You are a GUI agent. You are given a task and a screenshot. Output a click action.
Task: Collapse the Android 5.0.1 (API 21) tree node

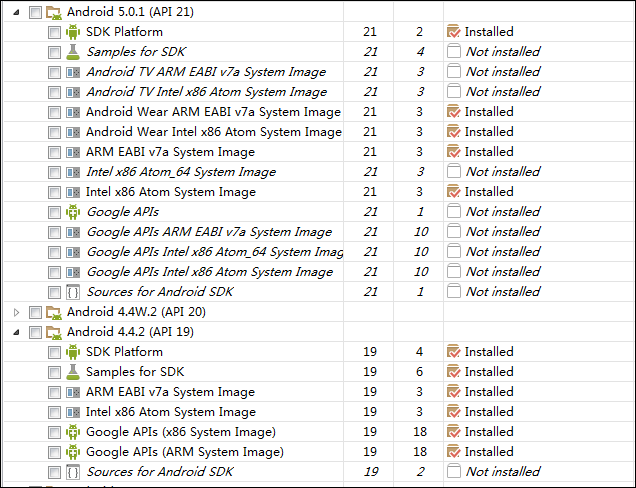coord(16,12)
